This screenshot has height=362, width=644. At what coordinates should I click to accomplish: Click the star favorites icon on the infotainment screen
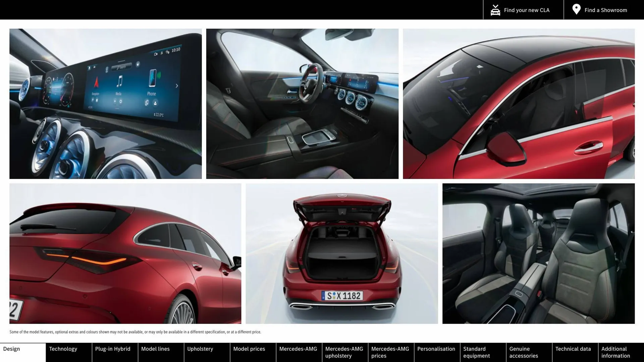click(x=138, y=64)
